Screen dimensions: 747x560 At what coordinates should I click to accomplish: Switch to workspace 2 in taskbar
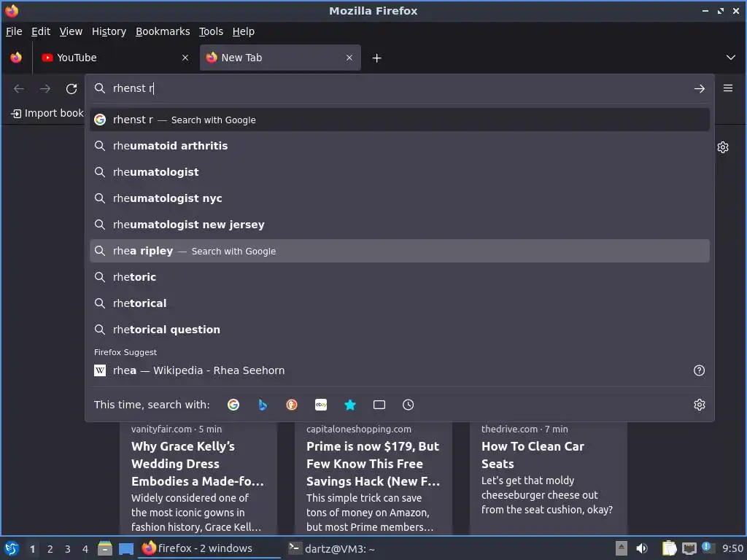click(50, 549)
